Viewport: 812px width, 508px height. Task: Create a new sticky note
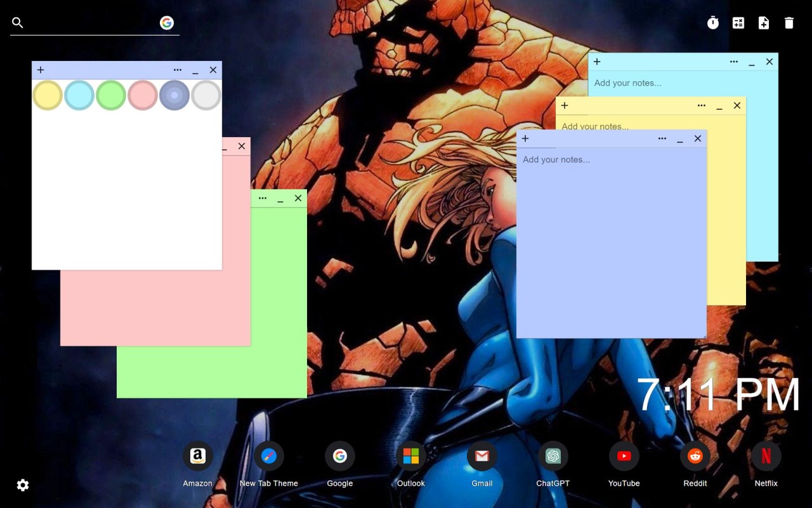(x=764, y=23)
